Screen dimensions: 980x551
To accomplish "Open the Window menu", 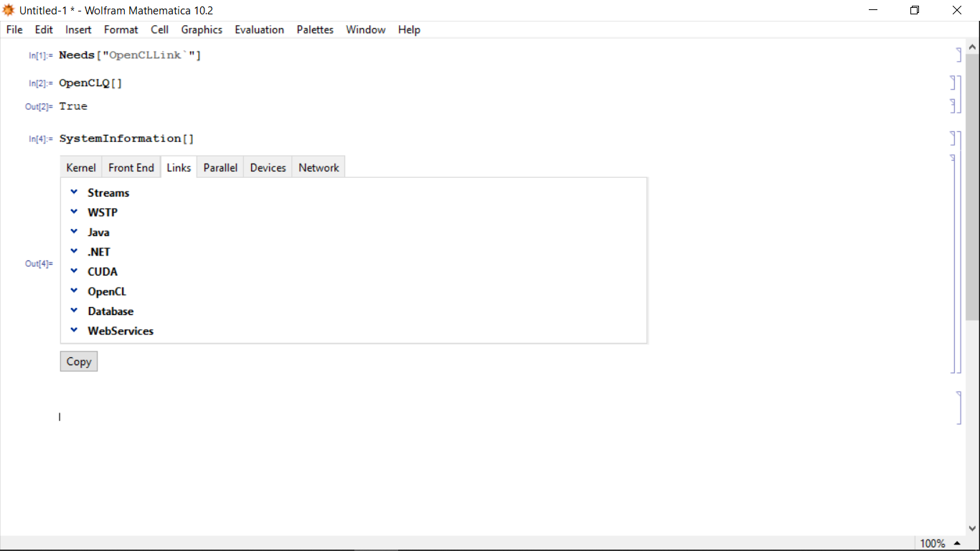I will 366,29.
